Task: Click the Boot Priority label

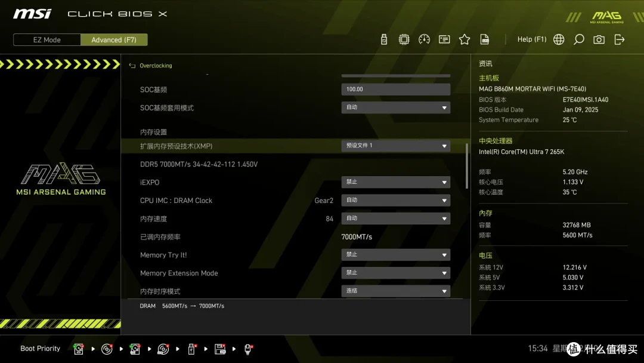Action: point(41,349)
